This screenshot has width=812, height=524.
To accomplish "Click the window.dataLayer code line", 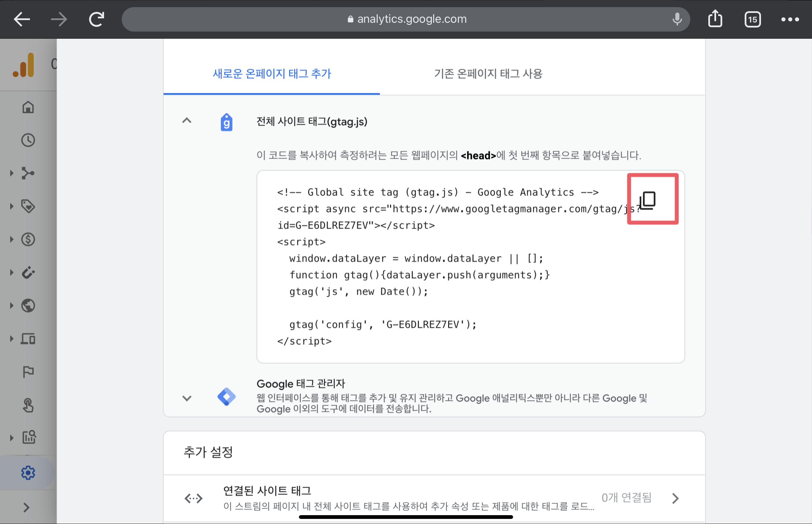I will [x=416, y=259].
